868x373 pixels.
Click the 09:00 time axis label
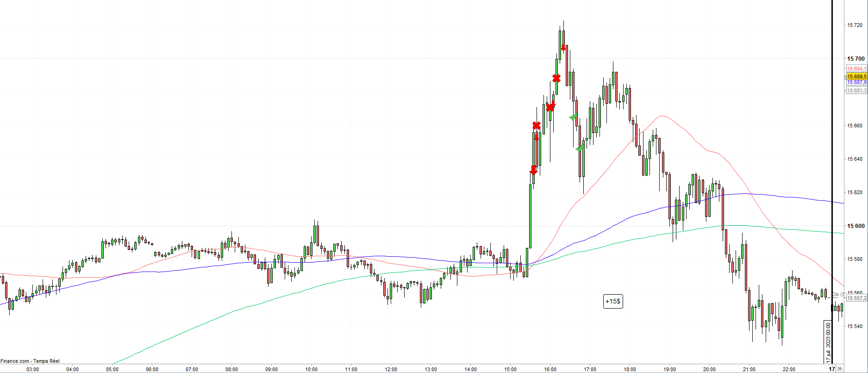271,369
